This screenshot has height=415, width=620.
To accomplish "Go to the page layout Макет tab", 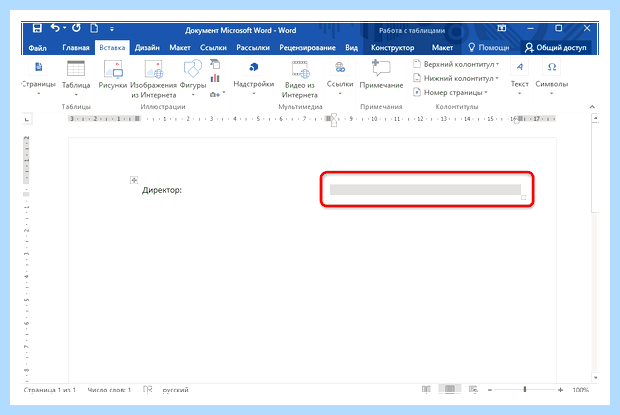I will [180, 48].
